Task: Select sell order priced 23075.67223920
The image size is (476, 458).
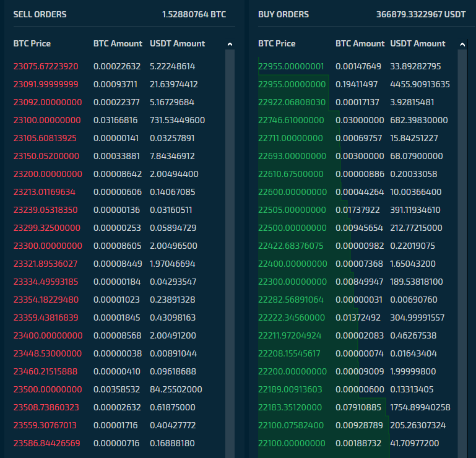Action: pos(119,66)
